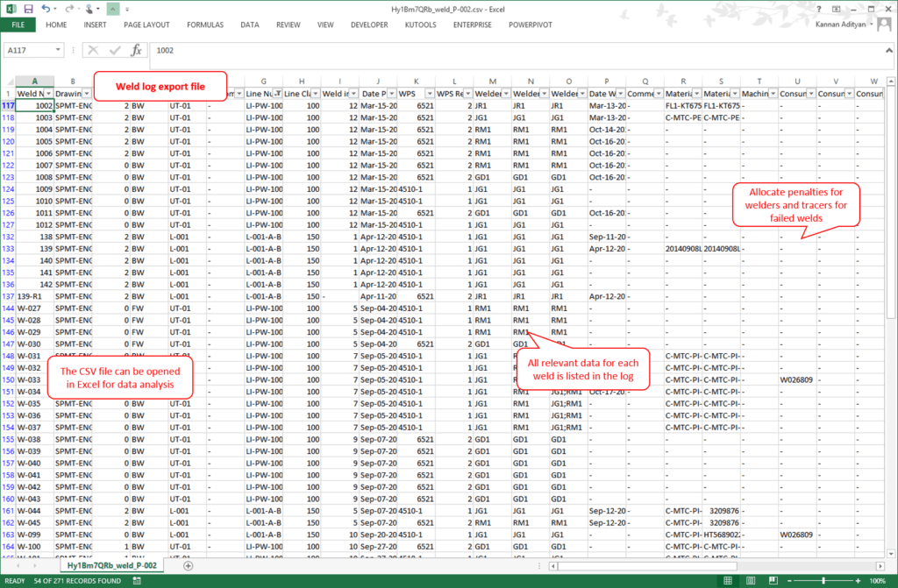898x588 pixels.
Task: Click the Kannan Adityan account name
Action: 840,24
